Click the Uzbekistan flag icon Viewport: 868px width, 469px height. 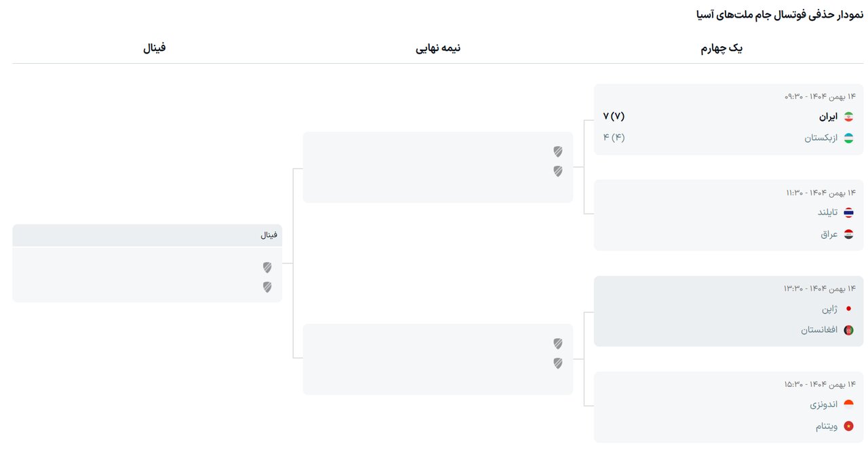click(x=848, y=138)
